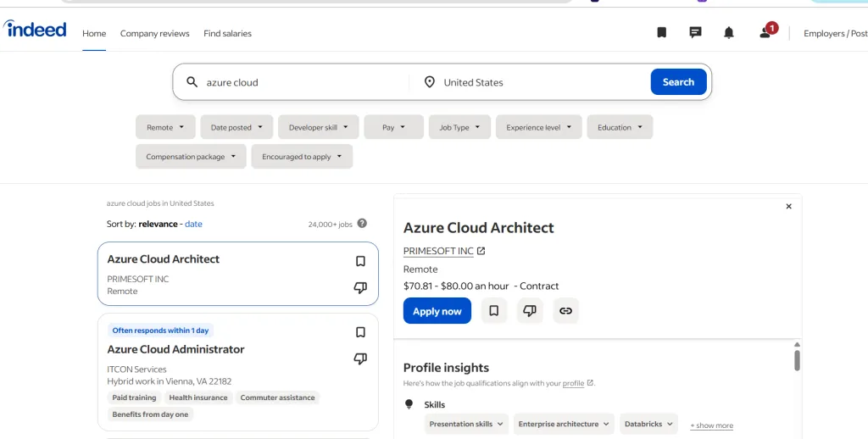Copy job link with chain icon
This screenshot has height=439, width=868.
pyautogui.click(x=565, y=310)
